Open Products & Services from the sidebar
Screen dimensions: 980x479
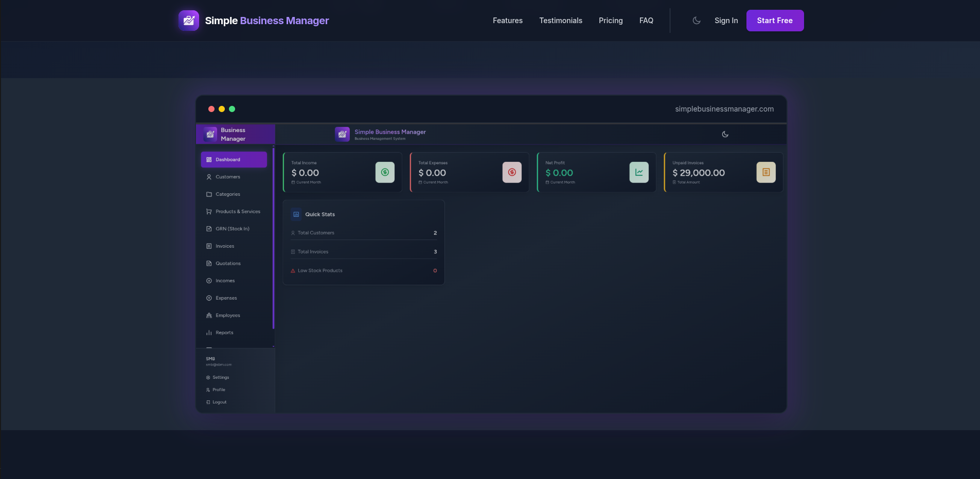pos(209,211)
